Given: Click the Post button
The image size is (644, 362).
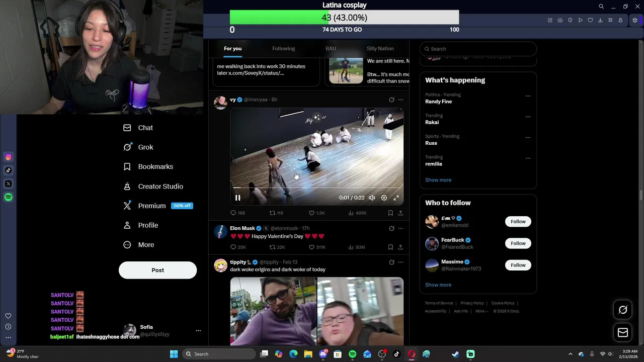Looking at the screenshot, I should coord(157,270).
